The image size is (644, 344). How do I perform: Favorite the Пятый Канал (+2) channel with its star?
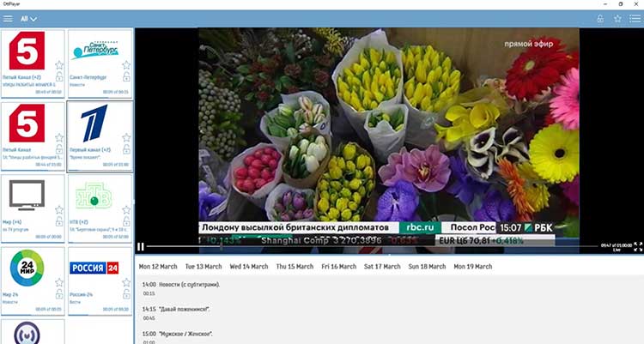click(59, 65)
